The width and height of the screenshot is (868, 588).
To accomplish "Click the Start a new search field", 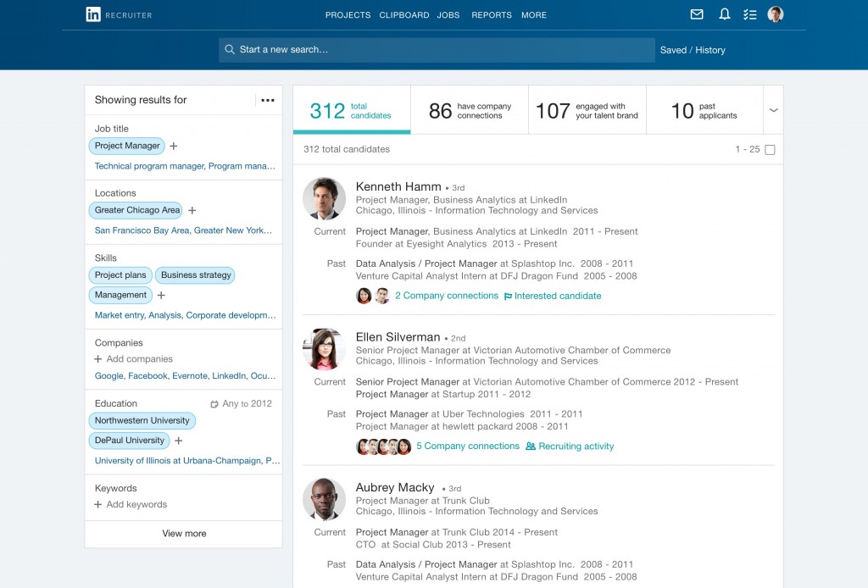I will (437, 50).
